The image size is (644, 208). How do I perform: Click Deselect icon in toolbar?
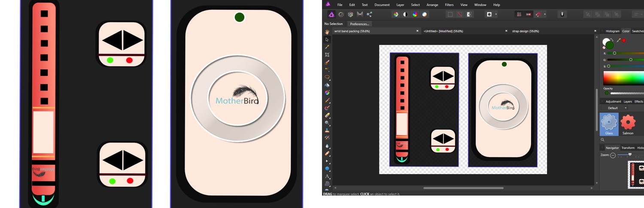point(459,14)
